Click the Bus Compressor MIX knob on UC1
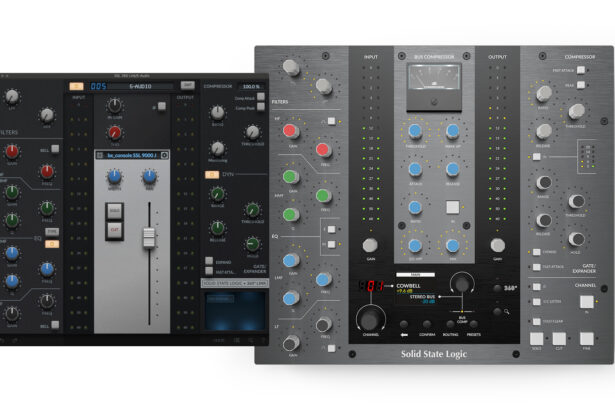Viewport: 615px width, 410px height. click(x=453, y=245)
